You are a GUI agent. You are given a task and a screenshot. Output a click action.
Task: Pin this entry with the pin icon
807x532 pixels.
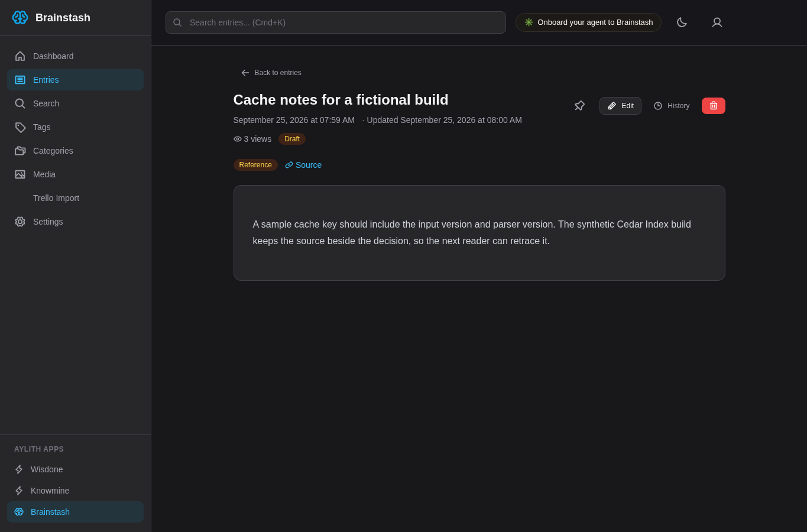580,106
